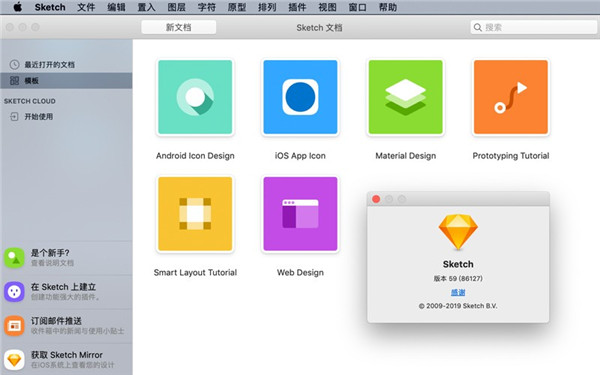600x375 pixels.
Task: Open the Apple menu
Action: 18,7
